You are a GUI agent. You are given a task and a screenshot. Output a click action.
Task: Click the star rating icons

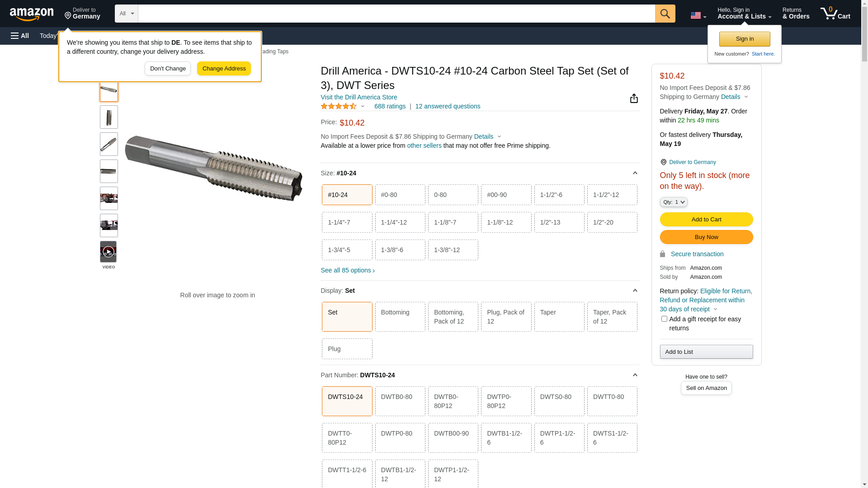pos(339,106)
